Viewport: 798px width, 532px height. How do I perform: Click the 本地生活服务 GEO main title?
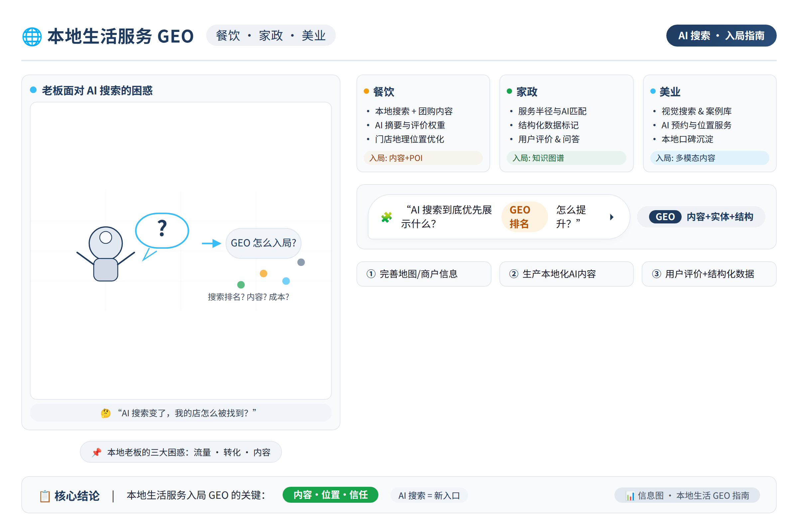tap(120, 36)
